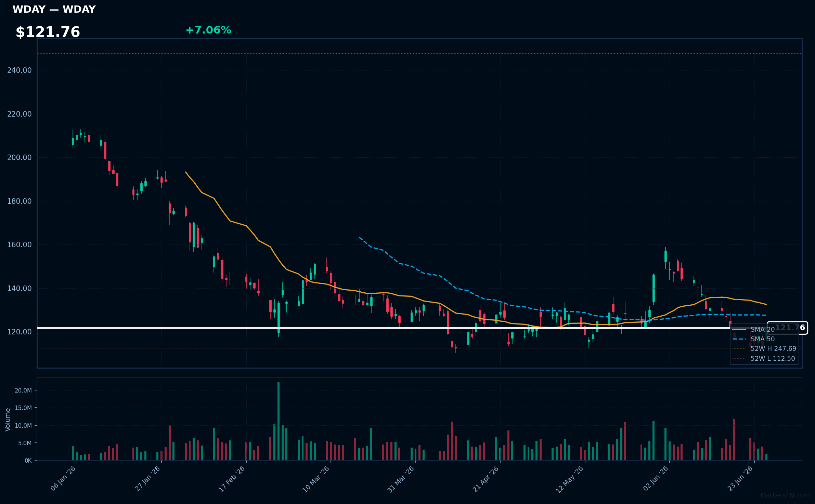Click the current price tag on right axis
This screenshot has height=504, width=815.
point(787,328)
